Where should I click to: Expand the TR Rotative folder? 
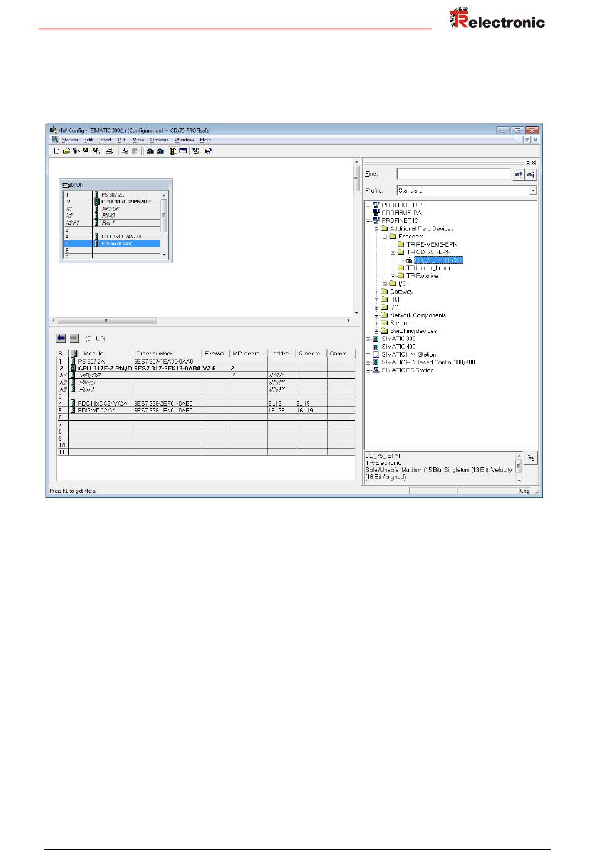393,276
